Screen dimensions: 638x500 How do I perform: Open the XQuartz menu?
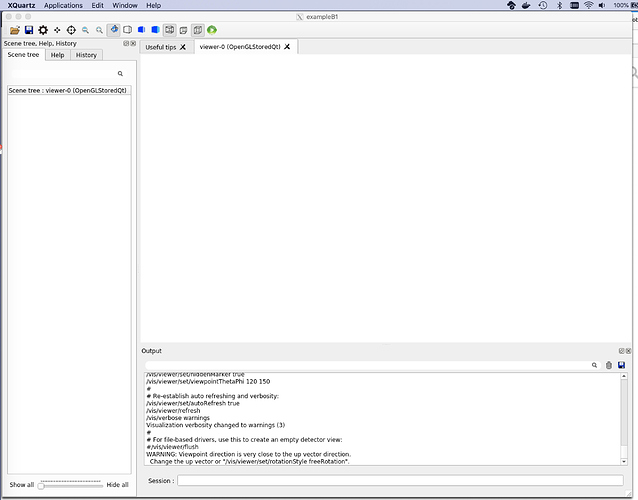tap(21, 5)
